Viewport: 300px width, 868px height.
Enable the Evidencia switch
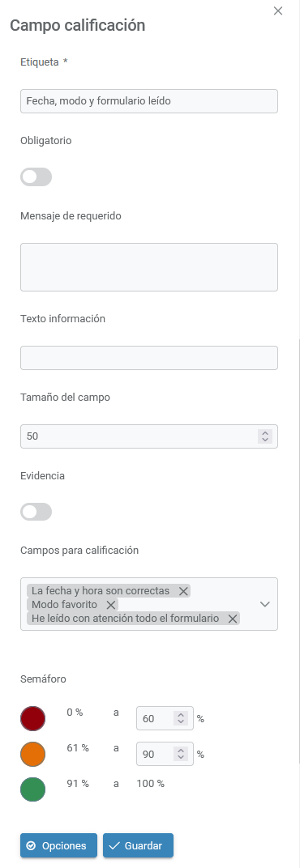click(36, 512)
